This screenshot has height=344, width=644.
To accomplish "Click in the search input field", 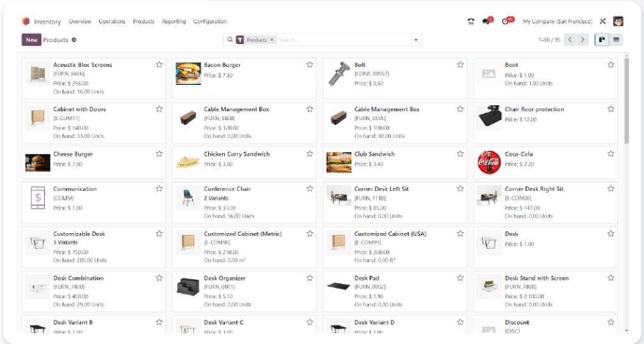I will click(x=343, y=40).
